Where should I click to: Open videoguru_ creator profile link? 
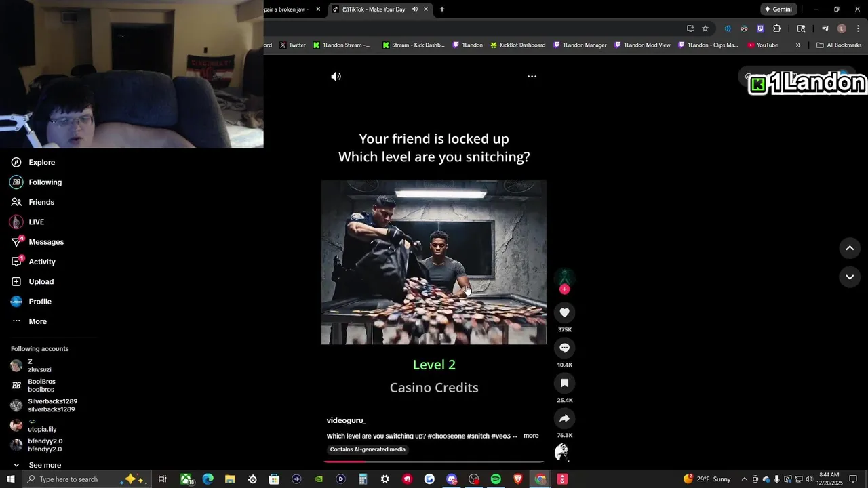pyautogui.click(x=347, y=420)
